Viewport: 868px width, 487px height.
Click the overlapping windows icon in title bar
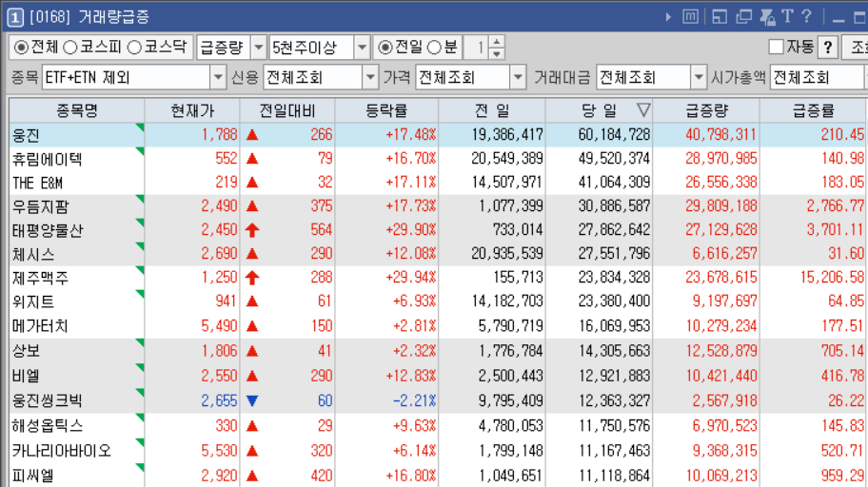pos(743,17)
